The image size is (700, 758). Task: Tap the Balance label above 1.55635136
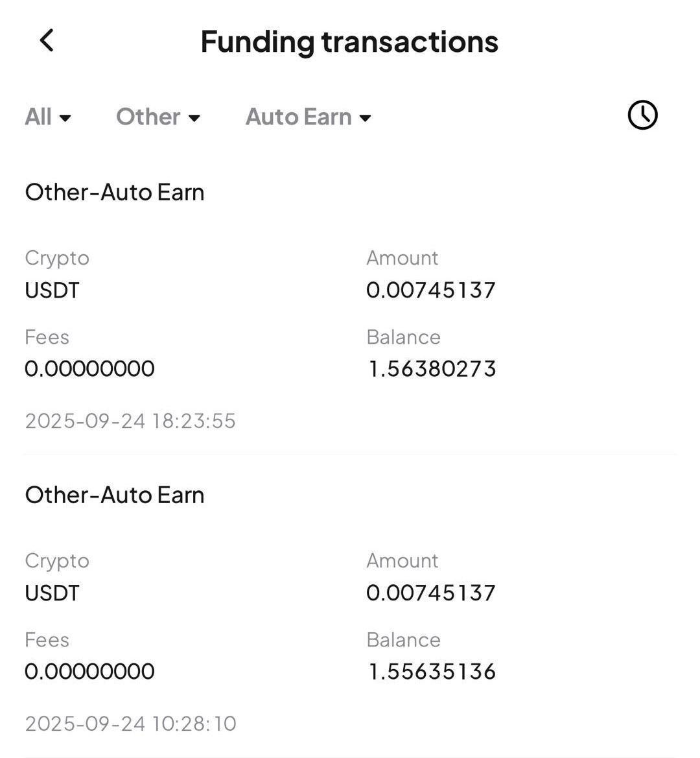(403, 640)
